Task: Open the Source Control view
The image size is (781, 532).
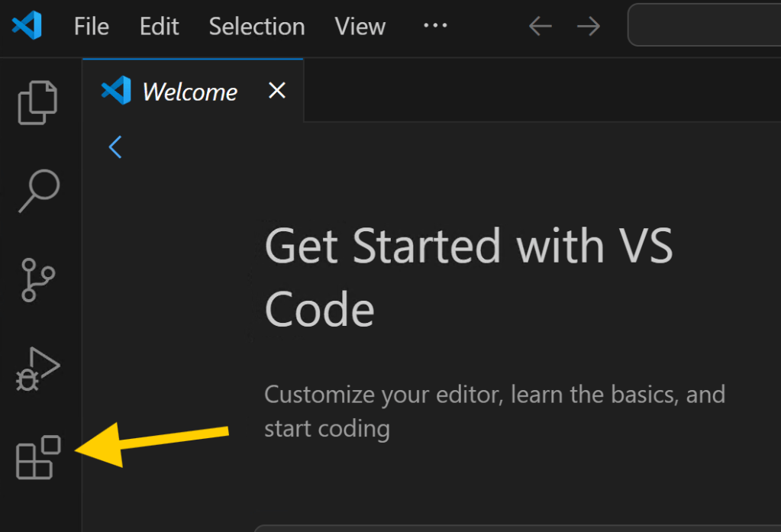Action: (x=37, y=279)
